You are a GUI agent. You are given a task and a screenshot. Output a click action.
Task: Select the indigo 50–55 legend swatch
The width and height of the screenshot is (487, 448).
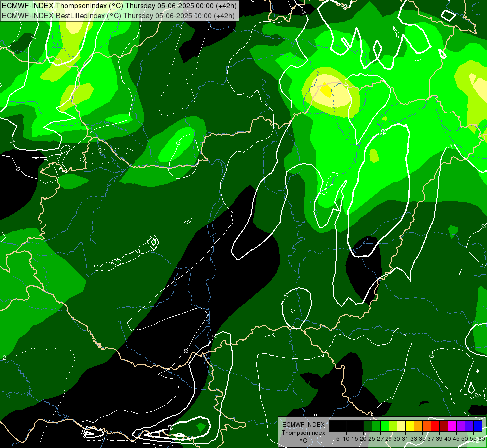pos(469,426)
